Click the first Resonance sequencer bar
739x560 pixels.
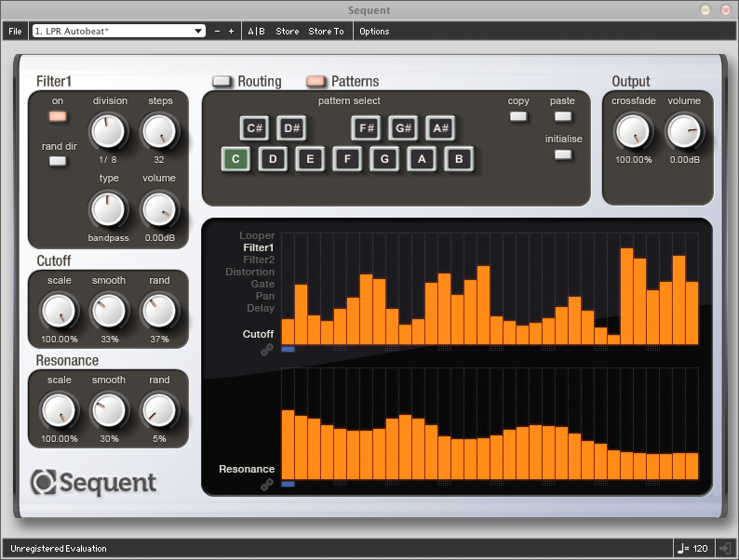click(x=288, y=445)
